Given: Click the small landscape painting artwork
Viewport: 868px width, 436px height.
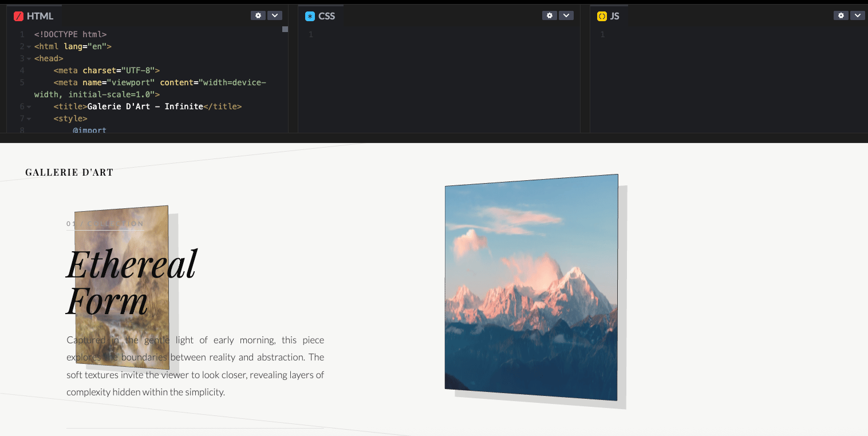Looking at the screenshot, I should click(122, 287).
